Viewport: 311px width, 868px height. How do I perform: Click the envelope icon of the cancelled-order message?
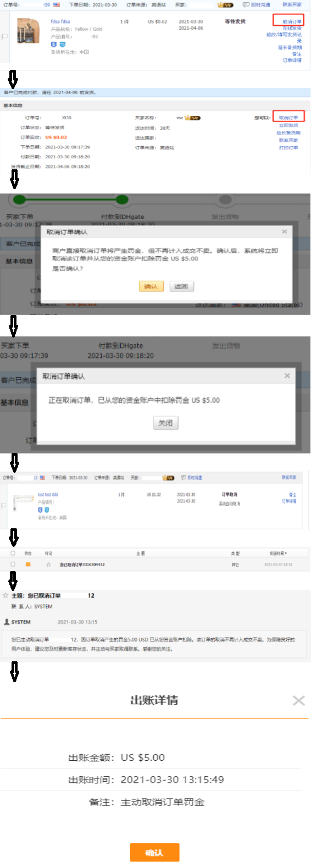pos(28,565)
